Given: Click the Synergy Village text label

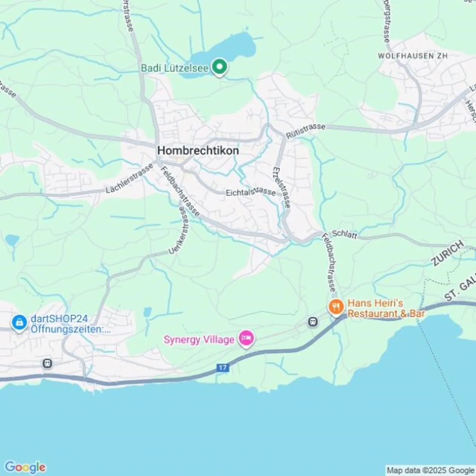Looking at the screenshot, I should (199, 339).
